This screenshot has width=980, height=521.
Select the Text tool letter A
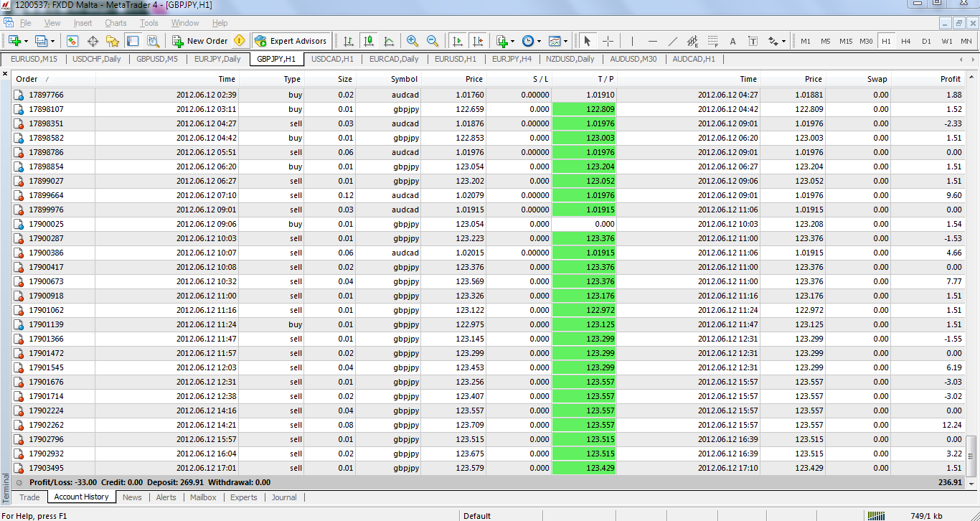732,41
